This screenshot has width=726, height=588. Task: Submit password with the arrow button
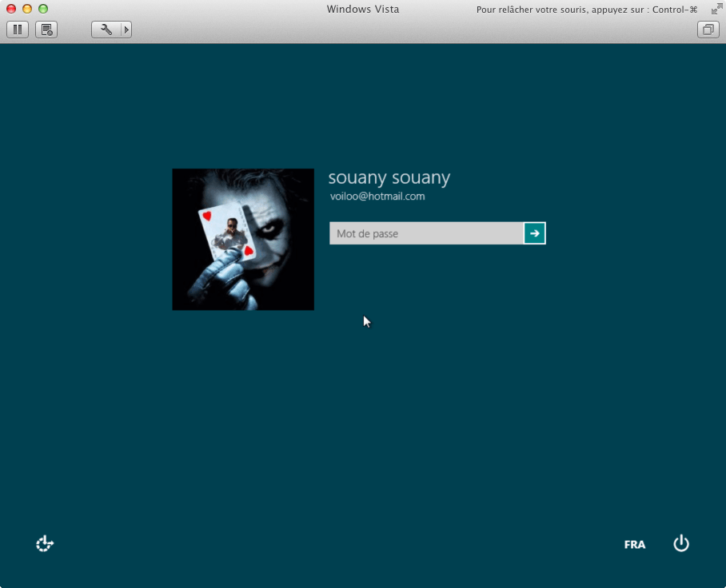(535, 233)
